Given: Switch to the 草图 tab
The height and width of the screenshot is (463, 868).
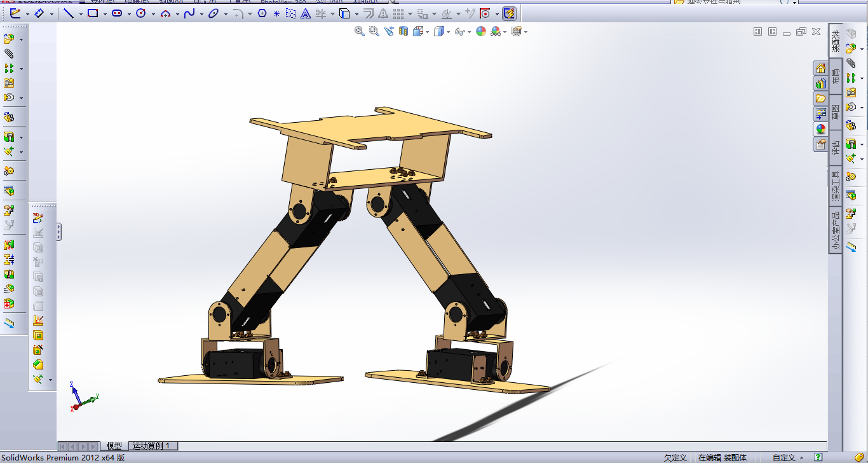Looking at the screenshot, I should [836, 112].
